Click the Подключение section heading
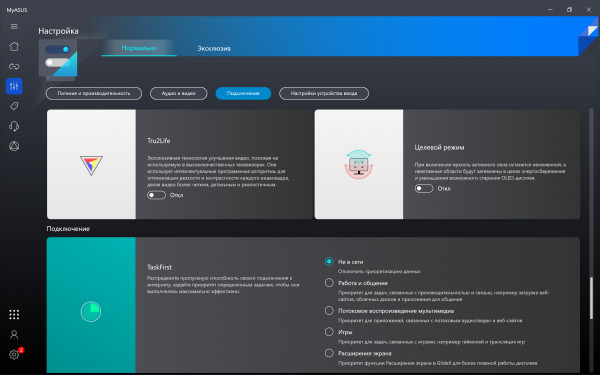 click(x=68, y=229)
